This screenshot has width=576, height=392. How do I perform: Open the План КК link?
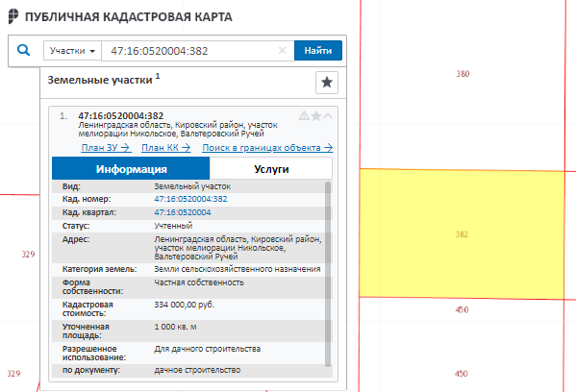point(166,148)
